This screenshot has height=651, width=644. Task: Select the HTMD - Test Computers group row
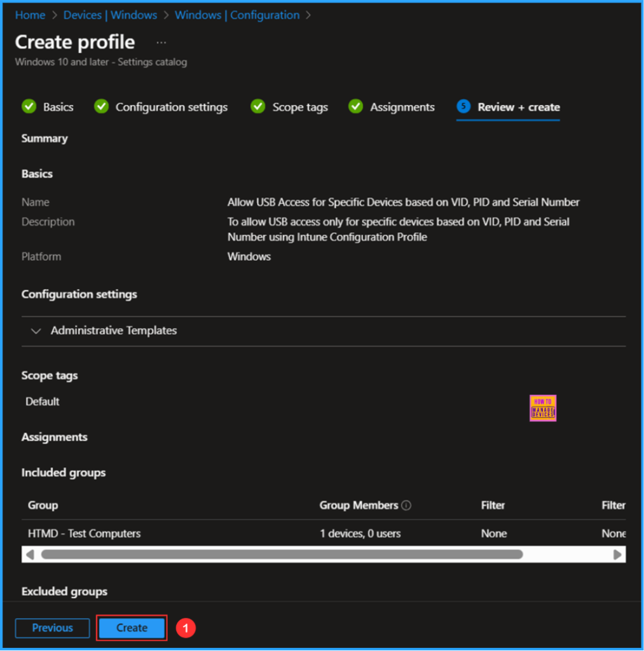tap(324, 533)
